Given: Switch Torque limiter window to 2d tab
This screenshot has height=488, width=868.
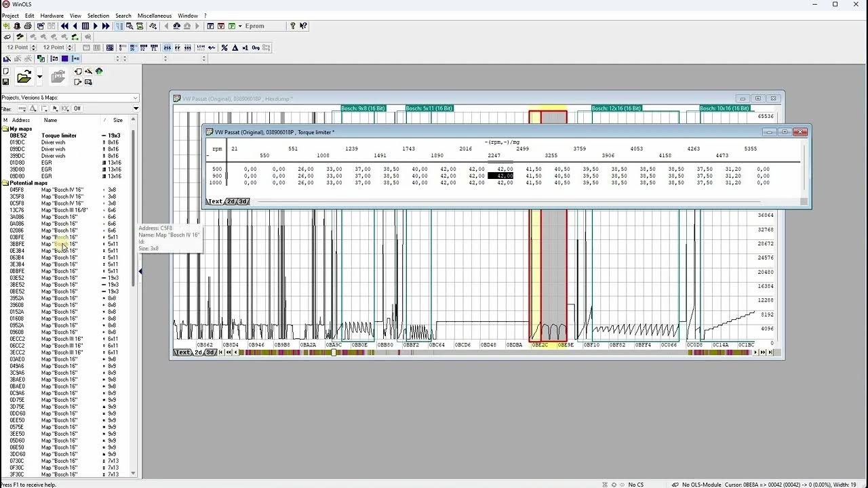Looking at the screenshot, I should pos(231,201).
